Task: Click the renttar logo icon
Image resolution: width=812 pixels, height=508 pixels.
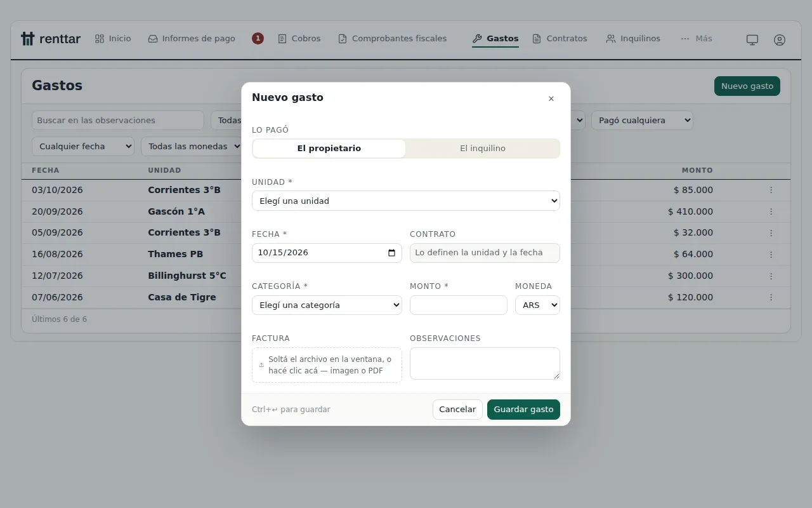Action: (27, 39)
